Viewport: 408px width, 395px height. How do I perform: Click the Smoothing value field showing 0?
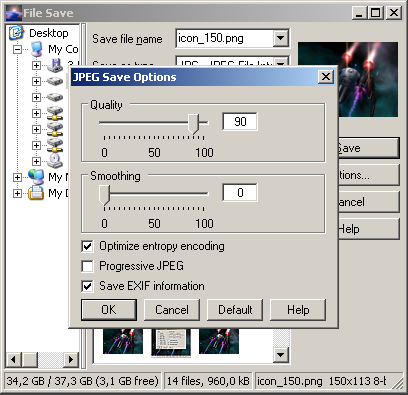point(240,192)
